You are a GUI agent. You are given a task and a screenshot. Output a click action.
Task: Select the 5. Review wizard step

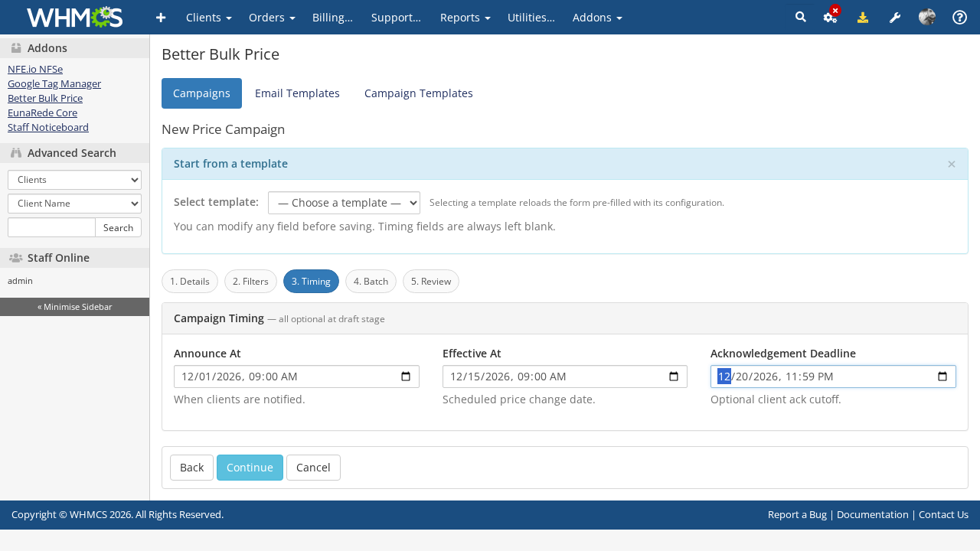point(430,281)
